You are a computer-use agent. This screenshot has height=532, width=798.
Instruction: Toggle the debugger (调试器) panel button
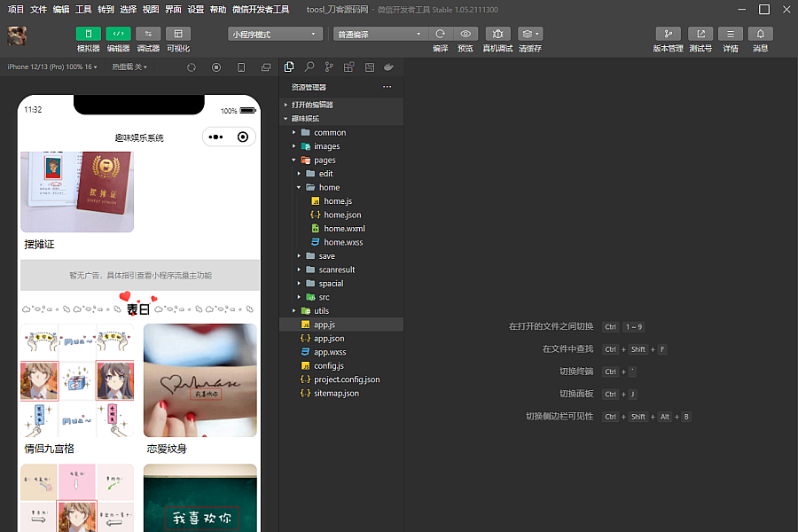(148, 34)
